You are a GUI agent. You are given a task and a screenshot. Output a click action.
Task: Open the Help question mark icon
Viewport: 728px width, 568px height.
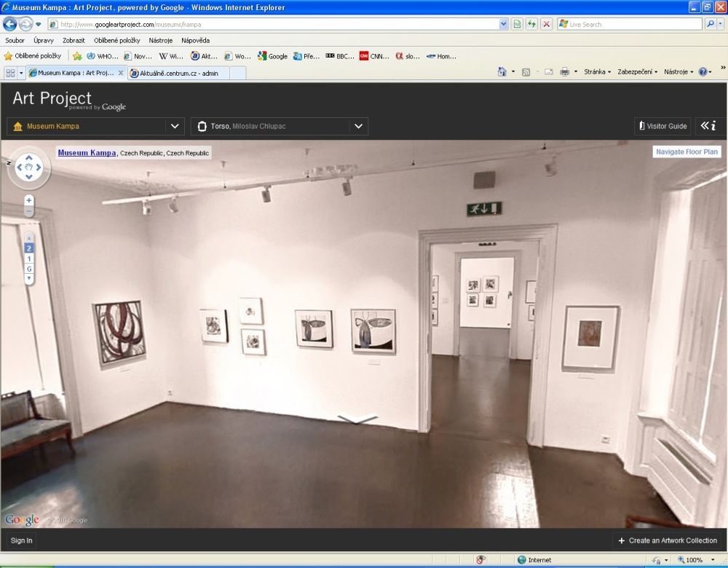(703, 71)
